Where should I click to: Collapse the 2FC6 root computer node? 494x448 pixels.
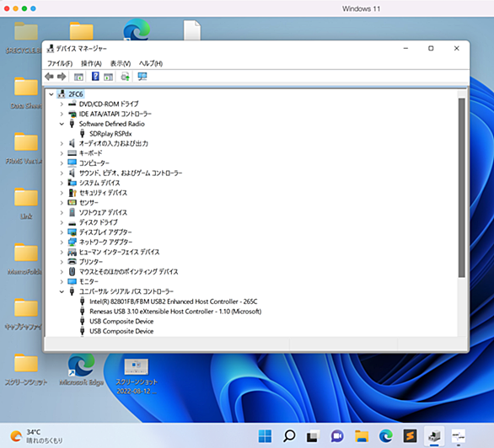point(51,94)
